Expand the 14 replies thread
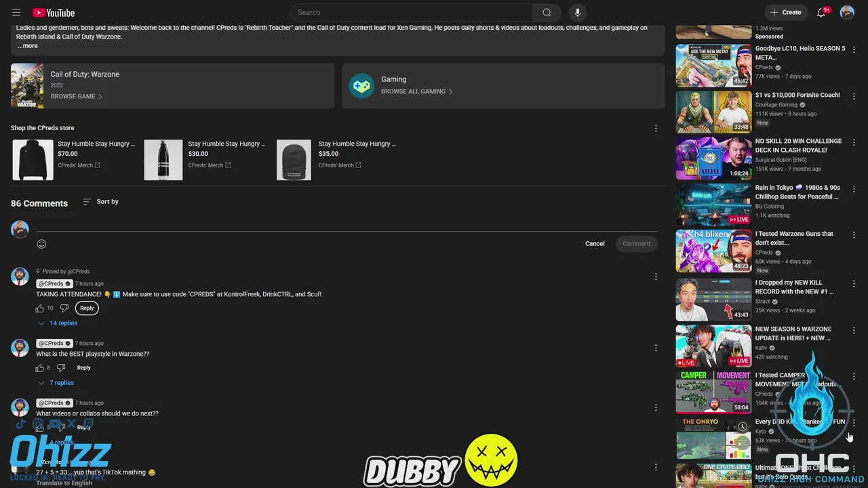Screen dimensions: 868x488 (x=58, y=323)
